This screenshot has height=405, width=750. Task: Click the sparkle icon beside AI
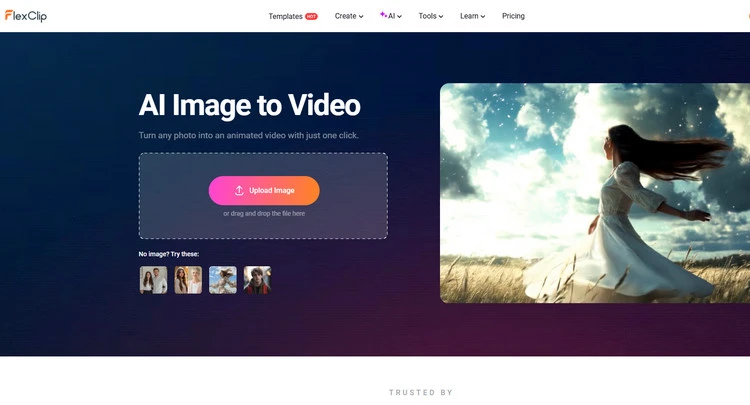pos(383,15)
